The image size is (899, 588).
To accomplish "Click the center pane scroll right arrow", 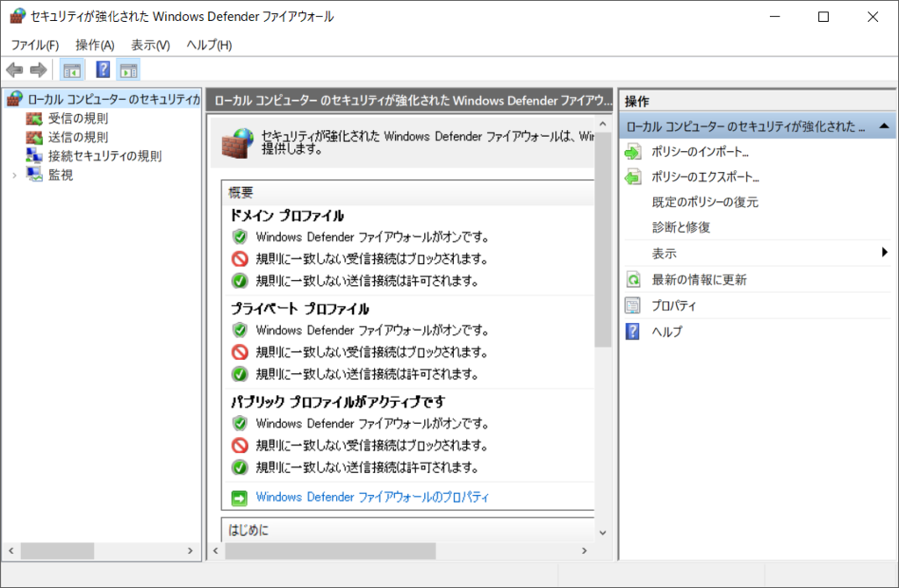I will coord(584,551).
